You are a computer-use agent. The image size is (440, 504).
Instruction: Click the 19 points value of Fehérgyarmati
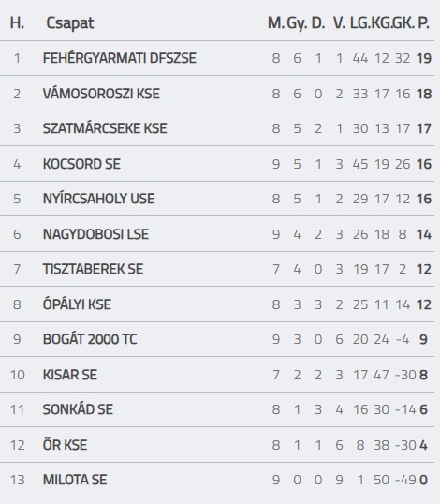click(x=424, y=58)
